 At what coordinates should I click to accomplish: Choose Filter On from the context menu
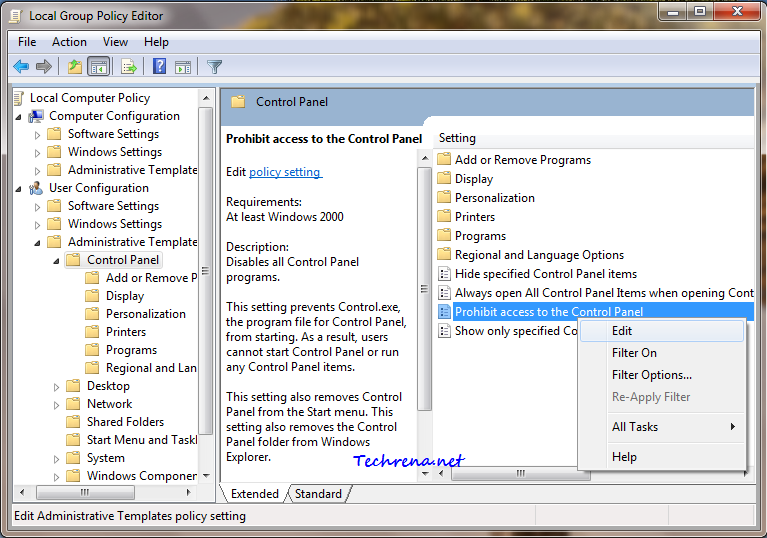[662, 353]
